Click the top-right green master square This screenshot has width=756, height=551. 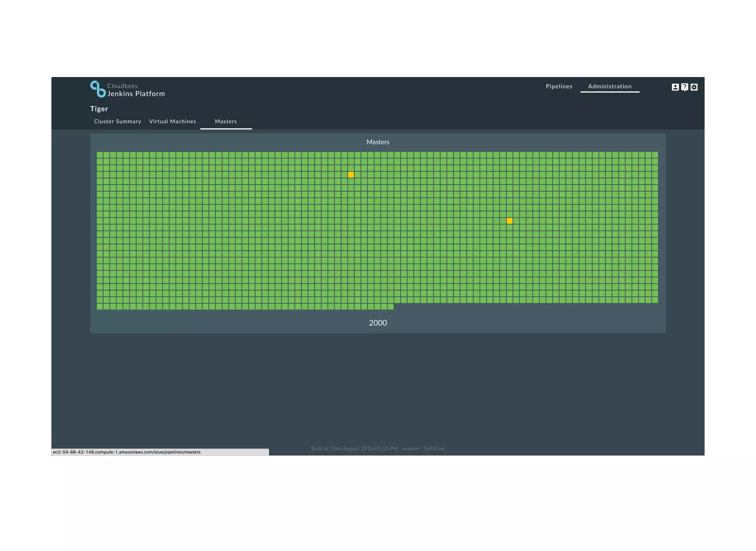click(x=655, y=155)
